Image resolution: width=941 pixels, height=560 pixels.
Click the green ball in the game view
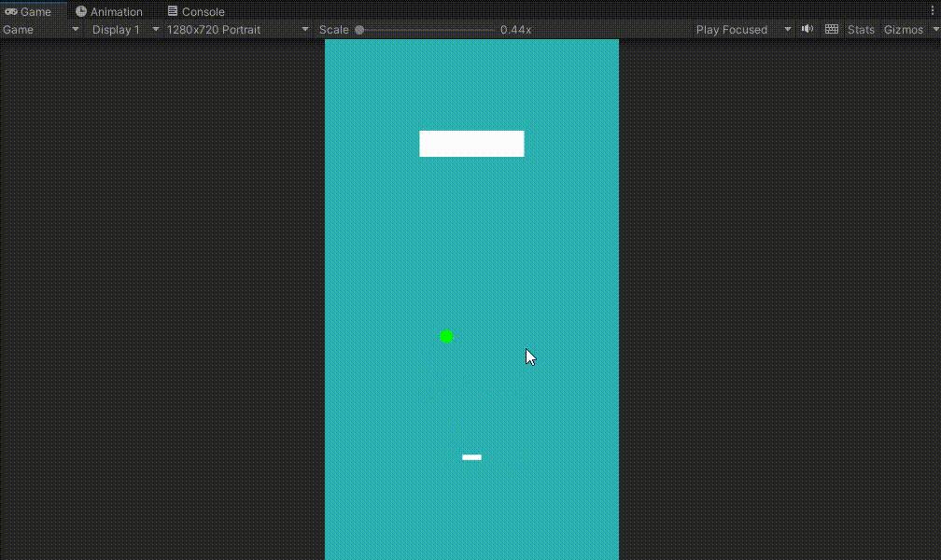pos(446,336)
